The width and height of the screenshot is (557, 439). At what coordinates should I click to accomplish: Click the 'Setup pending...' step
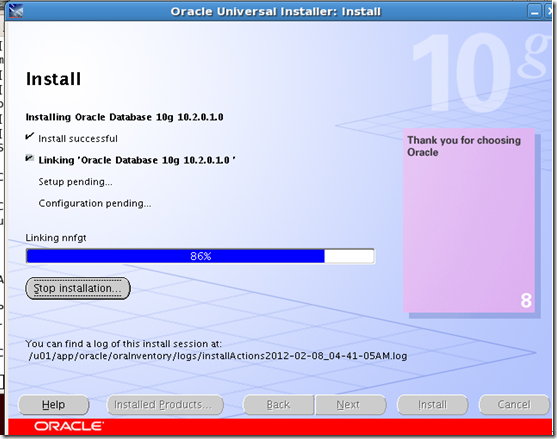[x=75, y=182]
